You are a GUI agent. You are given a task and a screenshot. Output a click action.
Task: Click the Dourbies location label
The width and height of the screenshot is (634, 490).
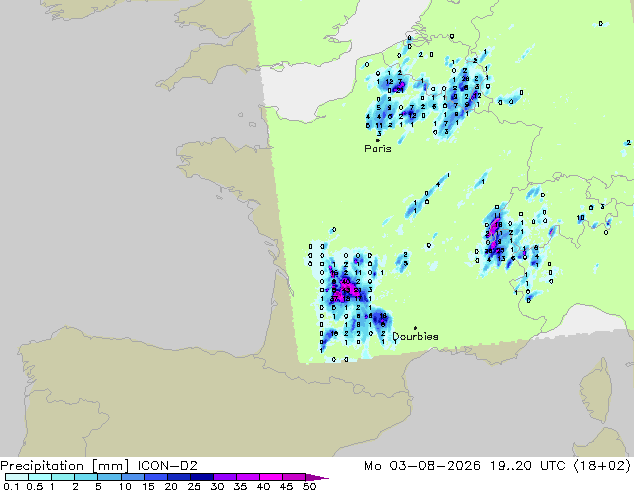tap(415, 336)
